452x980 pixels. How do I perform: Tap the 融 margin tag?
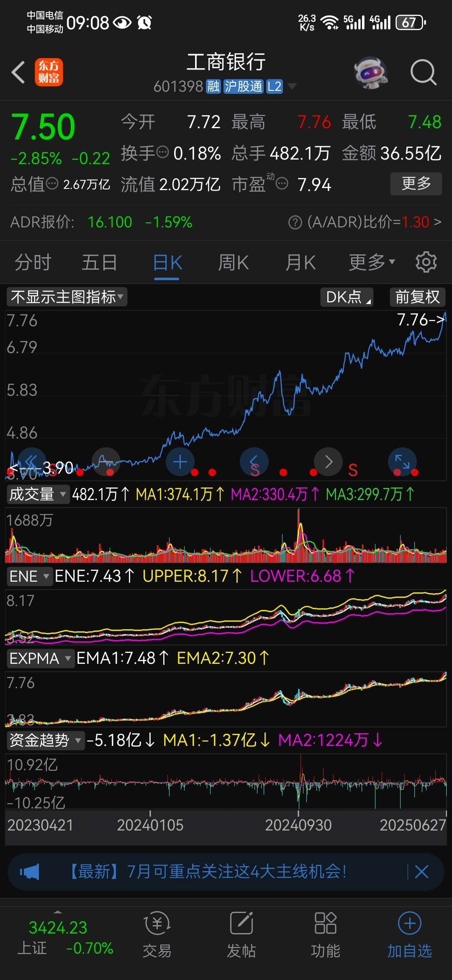213,86
